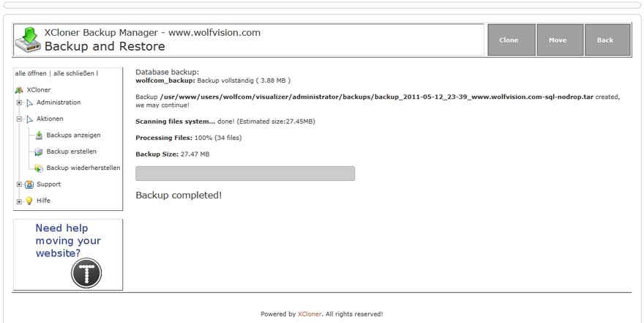Click the backup .tar file path text
This screenshot has width=644, height=323.
click(x=377, y=97)
